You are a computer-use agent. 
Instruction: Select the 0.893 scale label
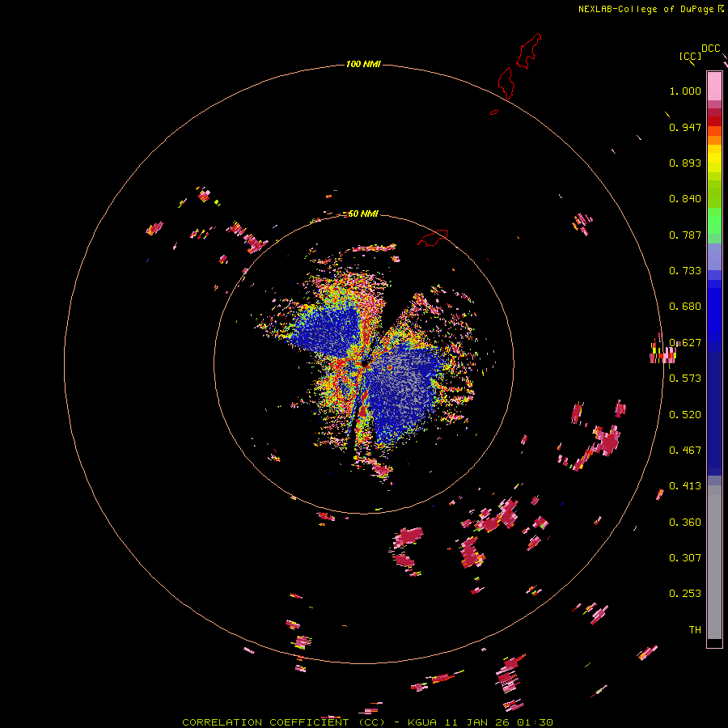685,163
